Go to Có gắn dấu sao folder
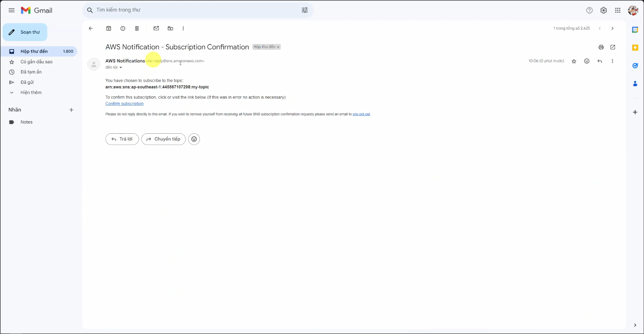This screenshot has height=334, width=644. (36, 62)
